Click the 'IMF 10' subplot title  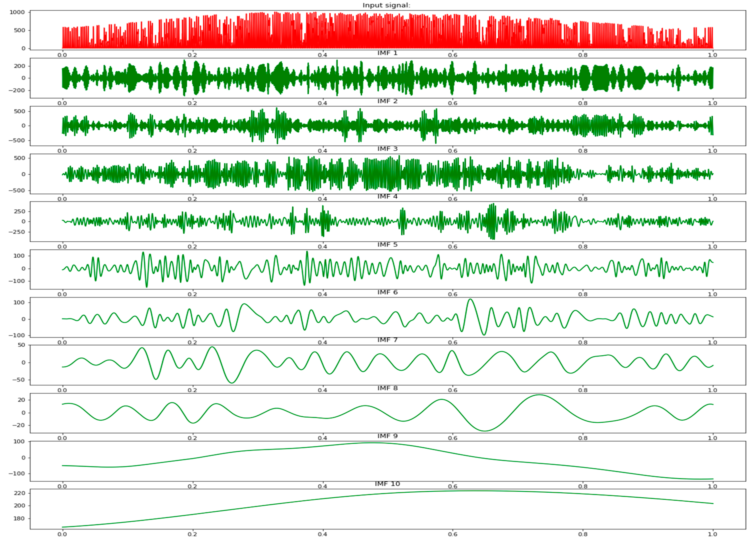387,484
